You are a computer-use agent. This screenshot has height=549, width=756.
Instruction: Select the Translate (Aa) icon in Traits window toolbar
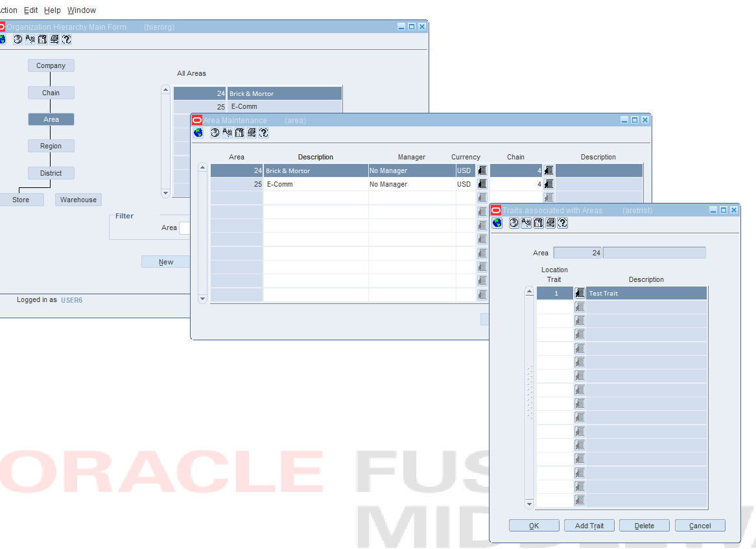[526, 222]
